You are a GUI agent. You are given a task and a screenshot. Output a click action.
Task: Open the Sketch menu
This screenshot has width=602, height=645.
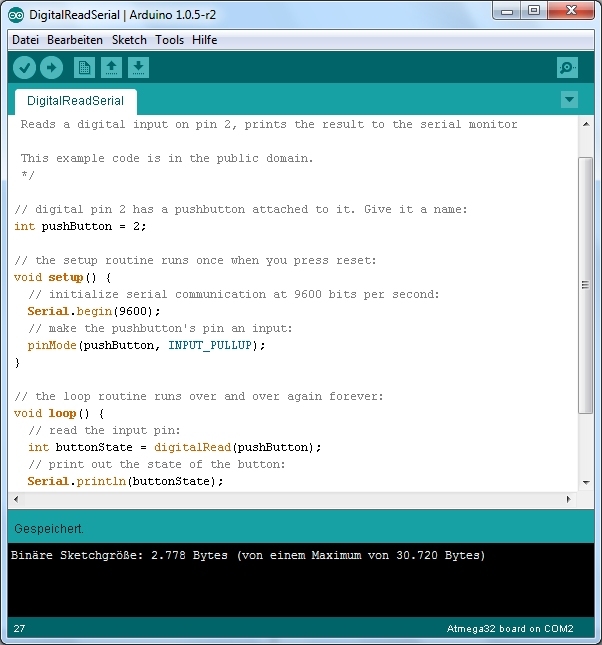[x=129, y=40]
